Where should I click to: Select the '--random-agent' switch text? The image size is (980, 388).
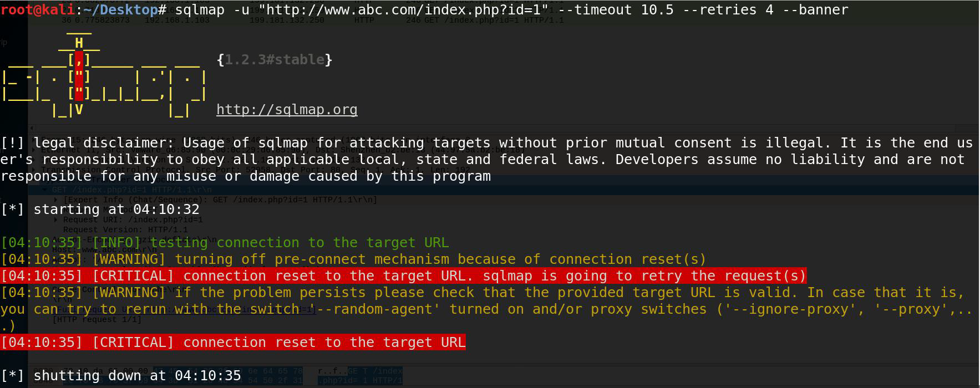pos(374,309)
